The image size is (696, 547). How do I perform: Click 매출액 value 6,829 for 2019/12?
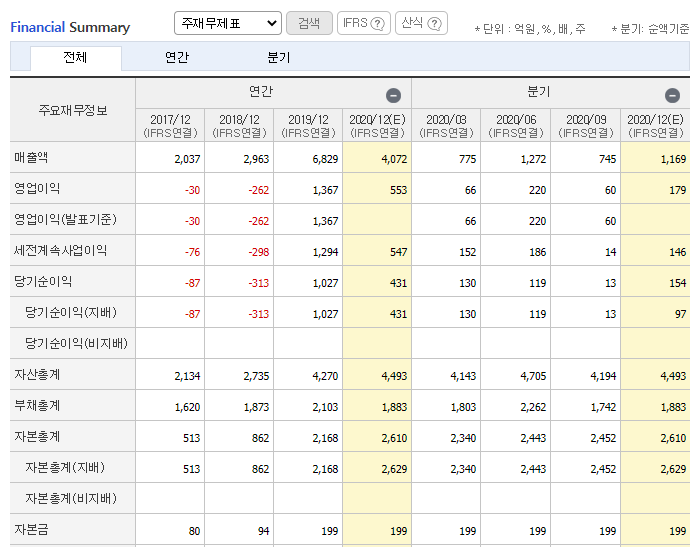[325, 159]
